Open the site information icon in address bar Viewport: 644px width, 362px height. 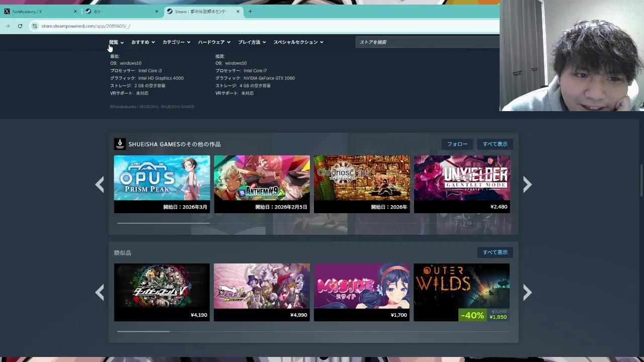coord(34,26)
